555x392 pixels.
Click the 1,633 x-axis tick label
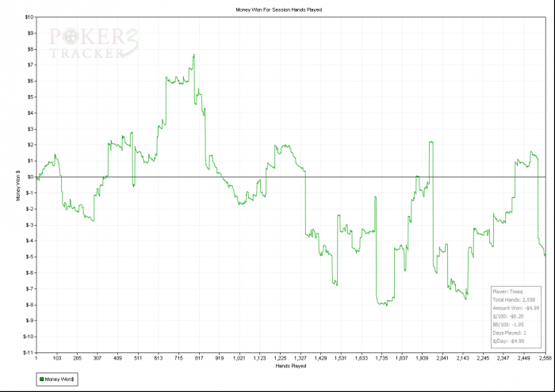coord(361,358)
